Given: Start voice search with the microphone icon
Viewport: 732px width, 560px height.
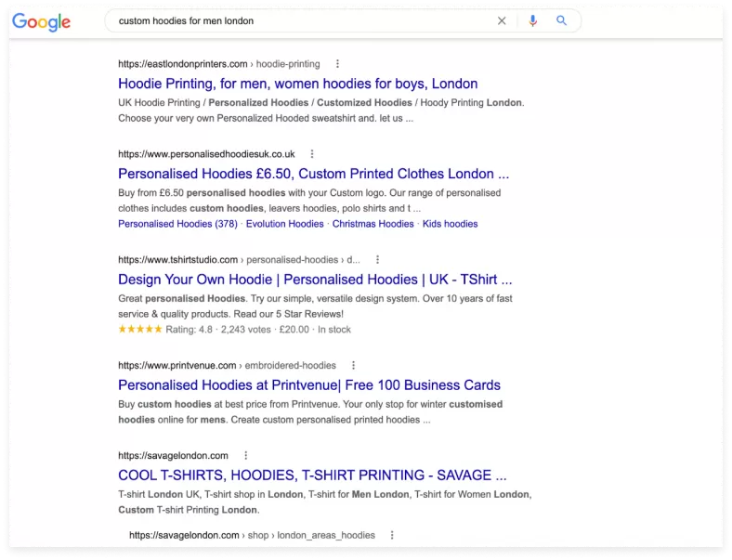Looking at the screenshot, I should [x=532, y=20].
